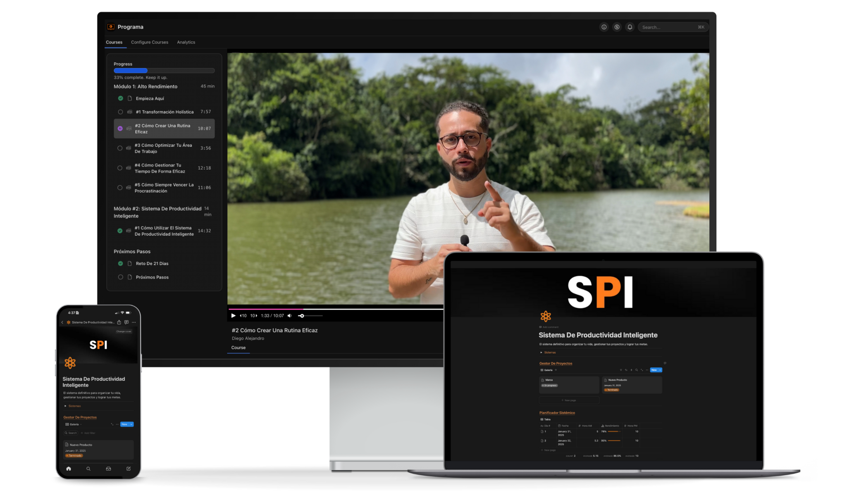This screenshot has height=498, width=868.
Task: Tap the compose note icon on phone
Action: [129, 469]
